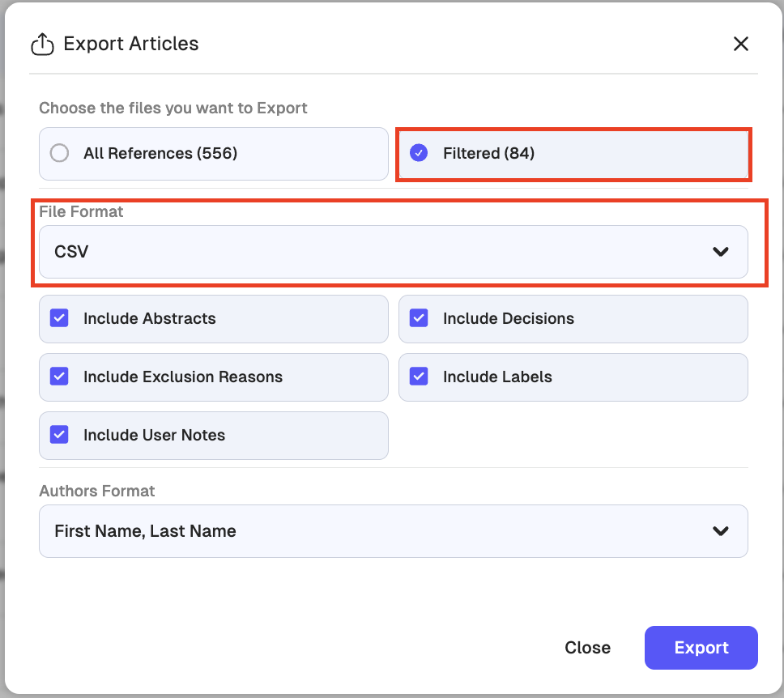Select the All References (556) radio option
The height and width of the screenshot is (698, 784).
pos(59,153)
